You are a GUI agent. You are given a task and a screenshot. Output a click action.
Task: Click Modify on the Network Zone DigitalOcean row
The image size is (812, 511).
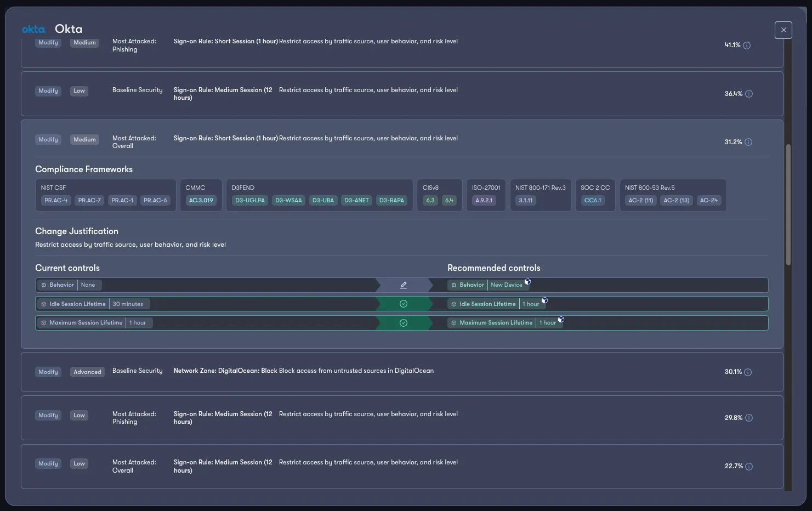click(x=48, y=372)
